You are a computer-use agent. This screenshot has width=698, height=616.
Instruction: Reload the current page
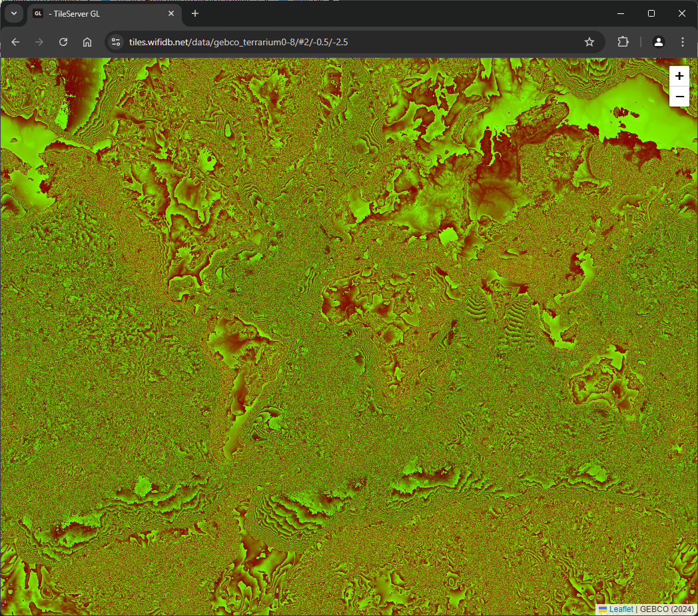point(63,42)
